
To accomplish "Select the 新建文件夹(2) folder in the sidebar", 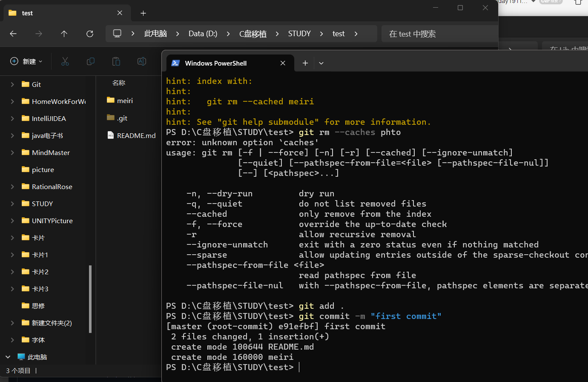I will [47, 323].
